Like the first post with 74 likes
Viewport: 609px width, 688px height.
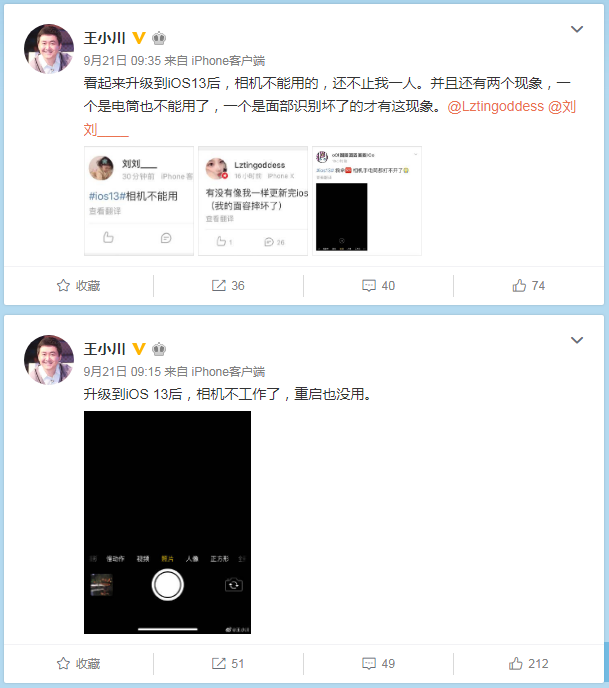click(528, 286)
